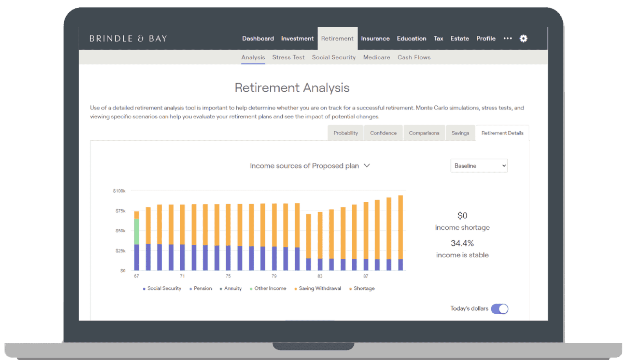This screenshot has height=364, width=626.
Task: Toggle Saving Withdrawal legend marker
Action: click(296, 289)
